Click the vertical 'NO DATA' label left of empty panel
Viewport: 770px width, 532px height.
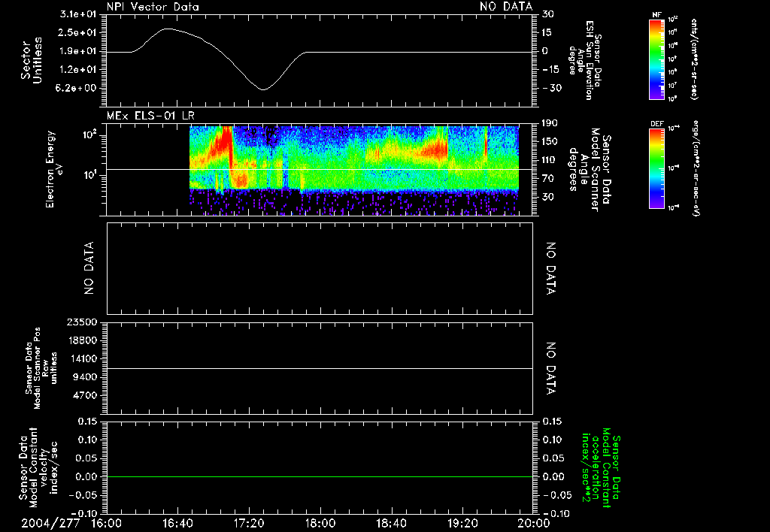coord(89,268)
